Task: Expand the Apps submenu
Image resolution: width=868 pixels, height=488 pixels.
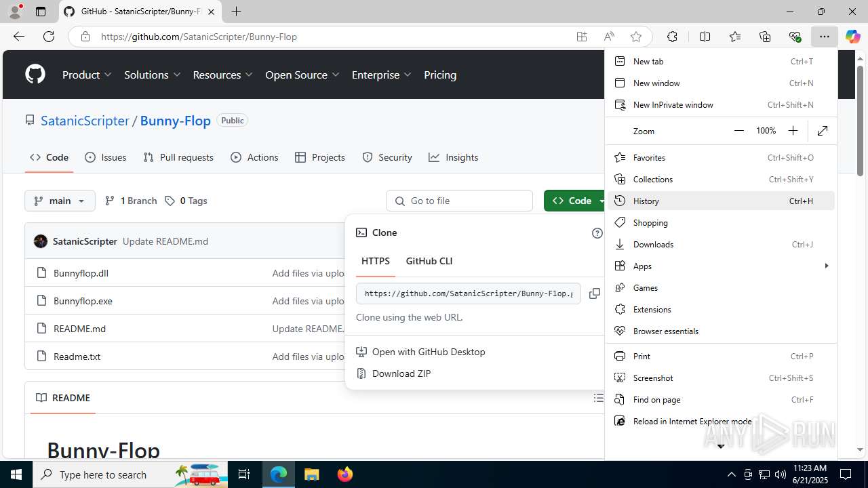Action: click(x=720, y=266)
